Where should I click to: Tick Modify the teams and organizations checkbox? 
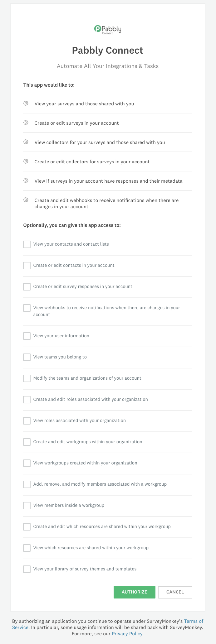pyautogui.click(x=27, y=378)
